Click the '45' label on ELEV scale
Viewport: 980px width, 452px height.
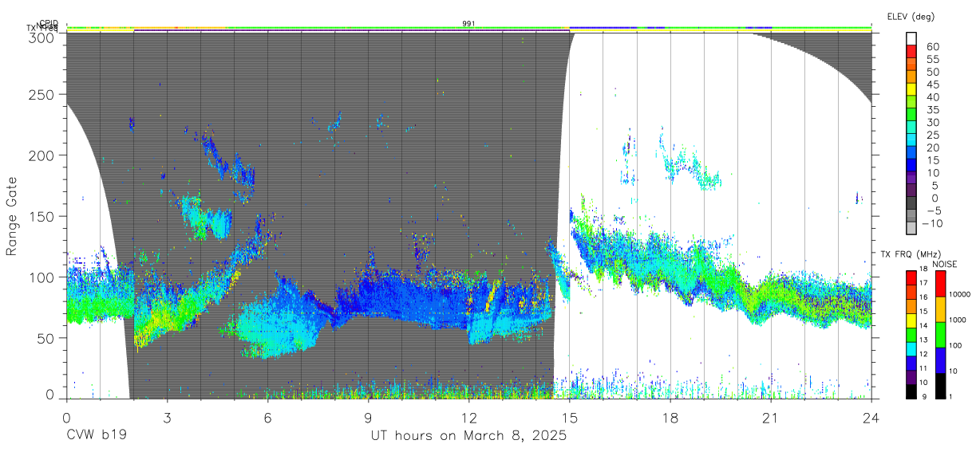tap(932, 84)
